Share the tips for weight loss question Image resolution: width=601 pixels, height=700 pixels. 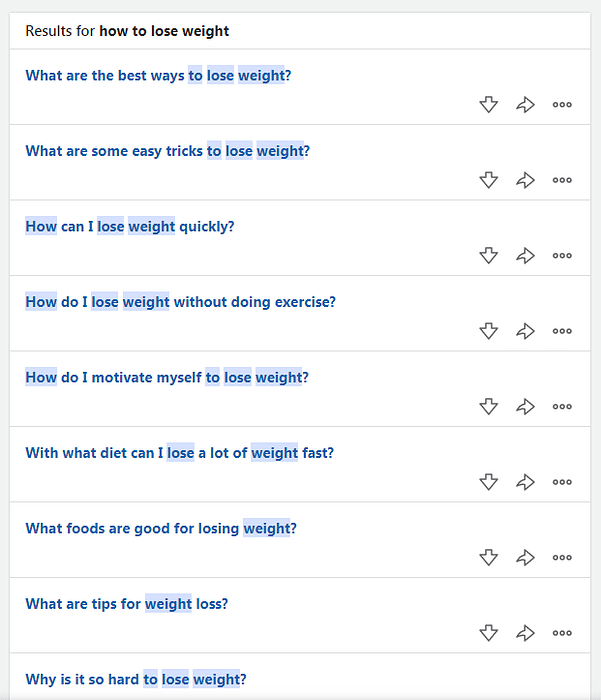click(x=525, y=633)
